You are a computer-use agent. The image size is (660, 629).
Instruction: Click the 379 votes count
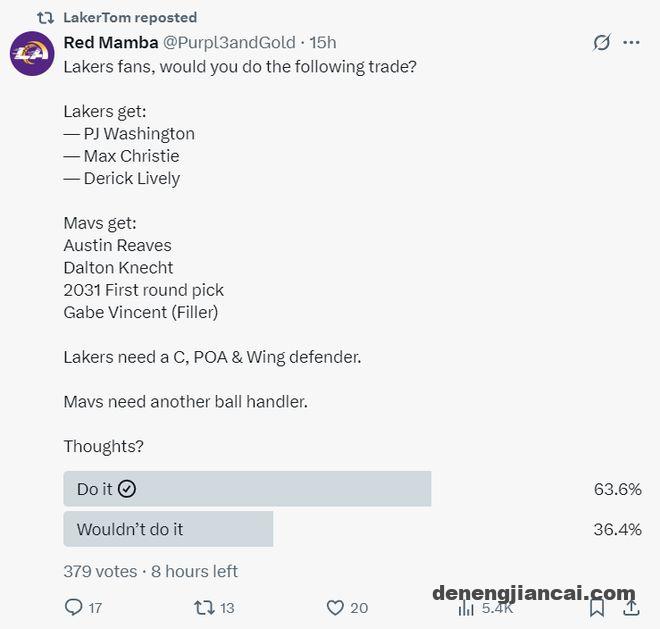tap(100, 571)
